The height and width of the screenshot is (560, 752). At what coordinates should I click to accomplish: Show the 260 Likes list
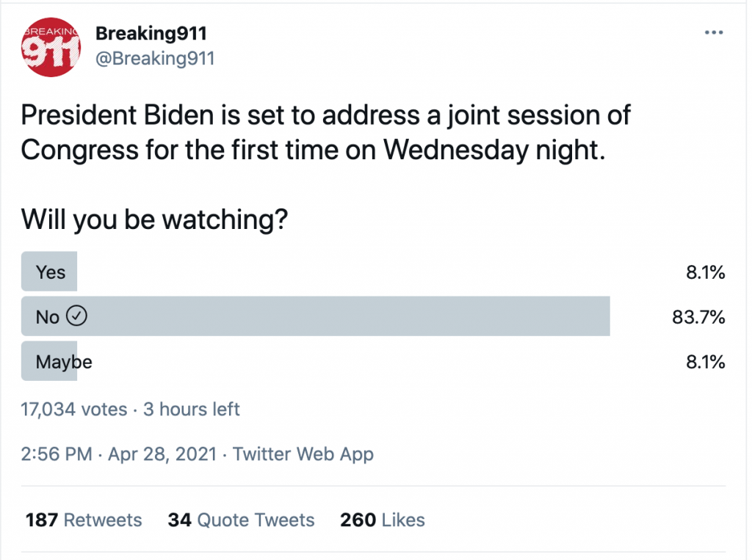[382, 520]
